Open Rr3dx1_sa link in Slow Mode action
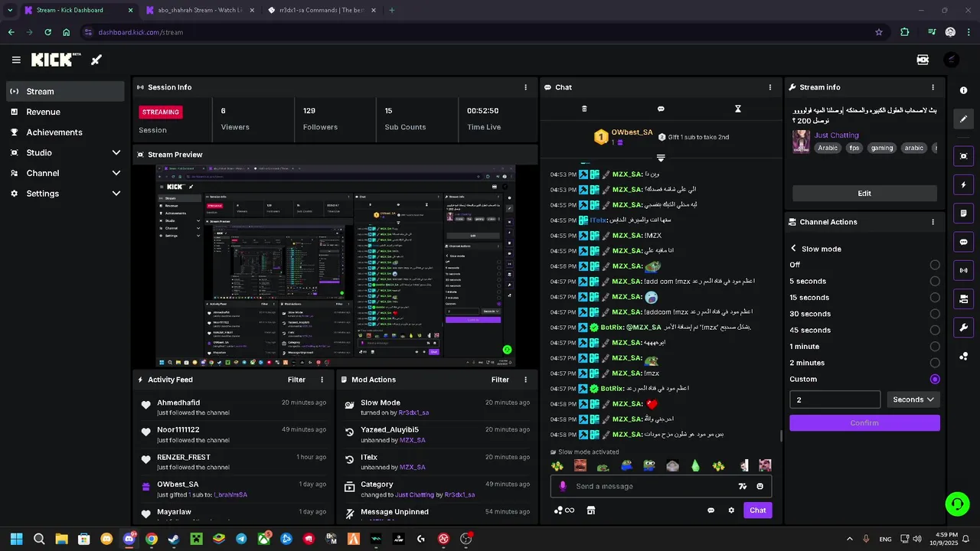980x551 pixels. click(x=413, y=412)
